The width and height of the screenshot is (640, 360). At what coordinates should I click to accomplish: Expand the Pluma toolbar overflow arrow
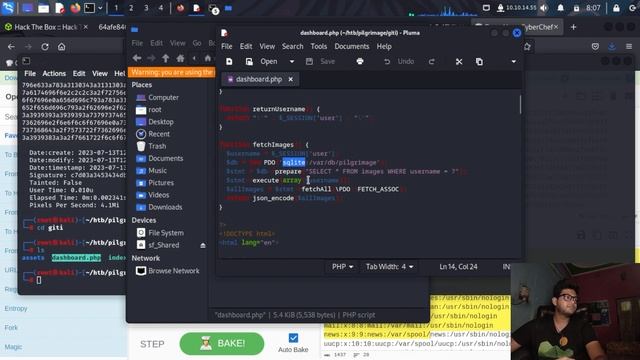513,62
